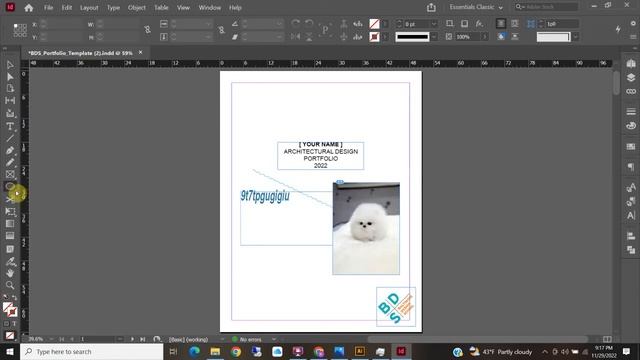Select the Line tool
Screen dimensions: 640x360
10,138
